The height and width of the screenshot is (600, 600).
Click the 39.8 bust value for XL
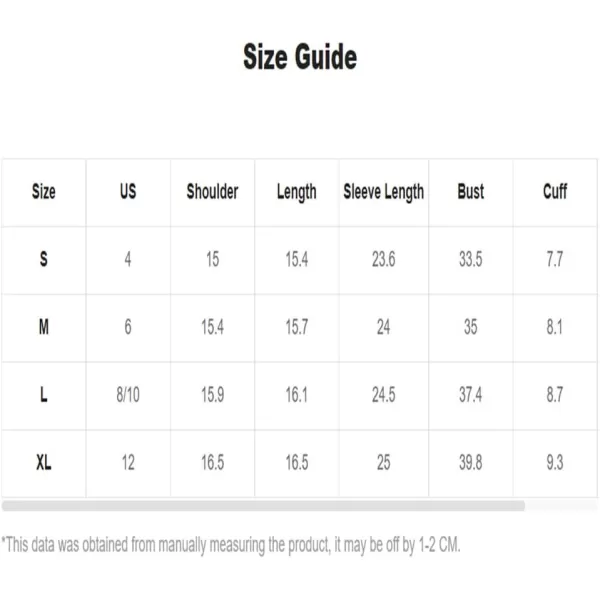[471, 462]
